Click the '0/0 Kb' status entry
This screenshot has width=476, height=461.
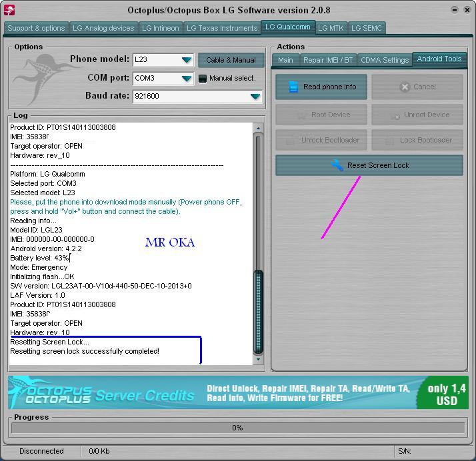99,451
